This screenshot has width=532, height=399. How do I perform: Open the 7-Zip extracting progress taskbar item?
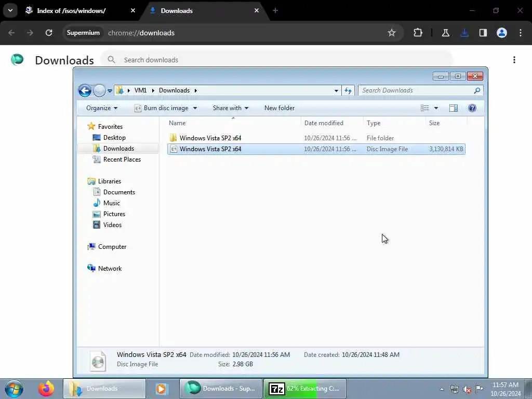click(305, 389)
